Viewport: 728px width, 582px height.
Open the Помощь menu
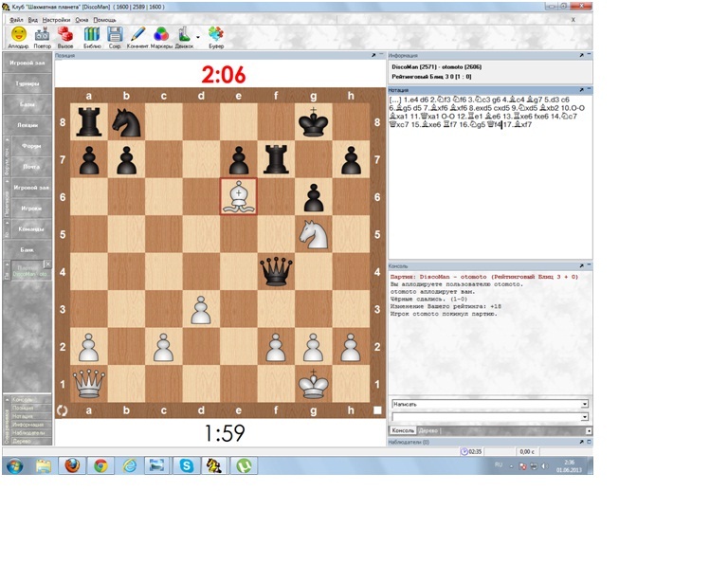pos(104,20)
